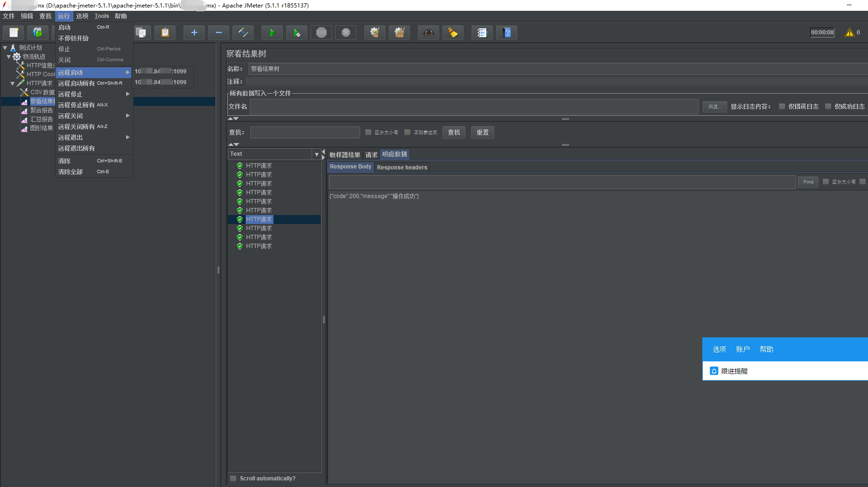Viewport: 868px width, 487px height.
Task: Open the Response headers tab
Action: point(402,167)
